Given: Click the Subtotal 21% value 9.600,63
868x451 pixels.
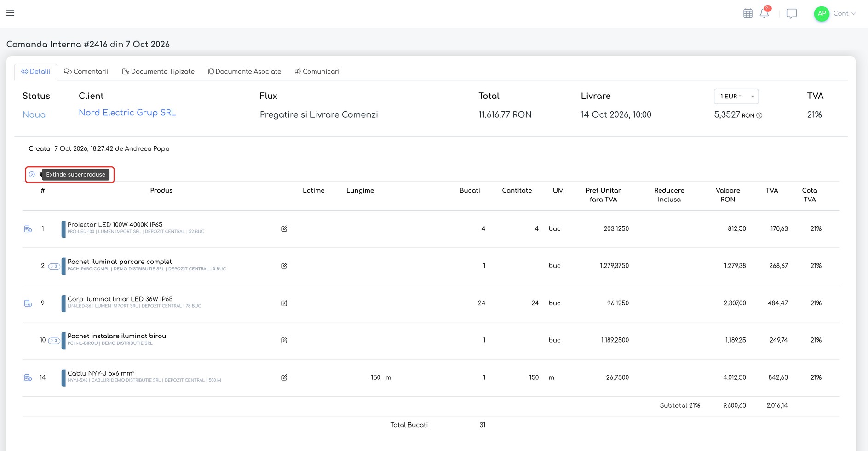Looking at the screenshot, I should point(735,405).
